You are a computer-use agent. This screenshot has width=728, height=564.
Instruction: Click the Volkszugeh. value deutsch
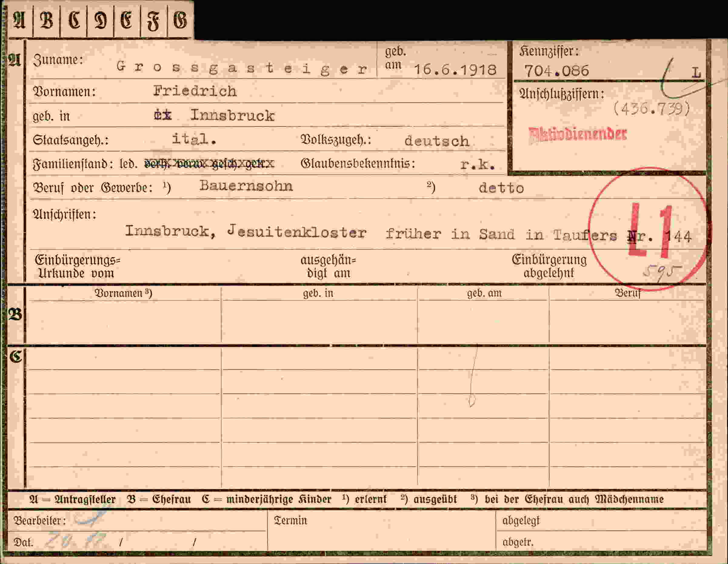point(437,141)
